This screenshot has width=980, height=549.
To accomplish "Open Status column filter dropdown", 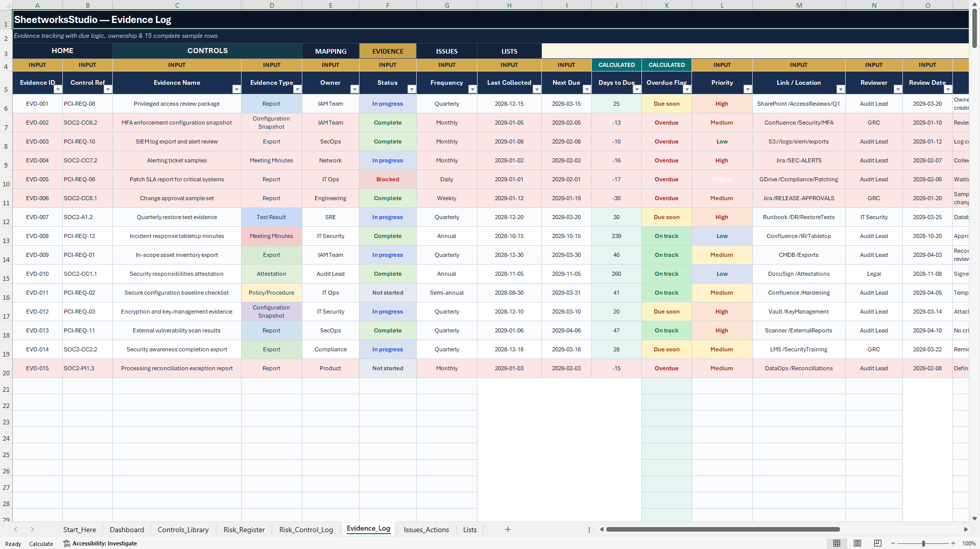I will pos(412,89).
